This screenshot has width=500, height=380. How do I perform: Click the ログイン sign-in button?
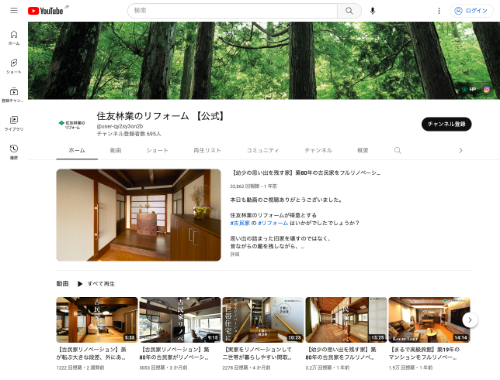[471, 11]
